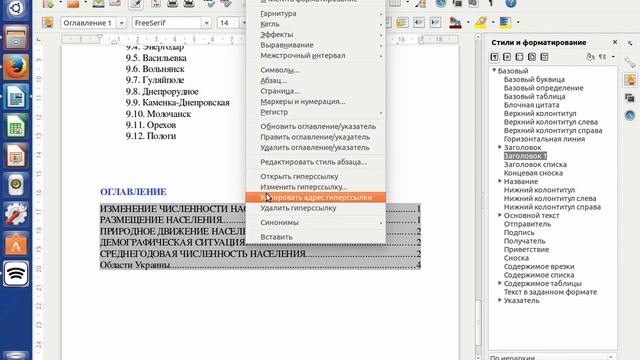This screenshot has width=640, height=360.
Task: Open Ubuntu Software Center from the dock
Action: [x=16, y=244]
